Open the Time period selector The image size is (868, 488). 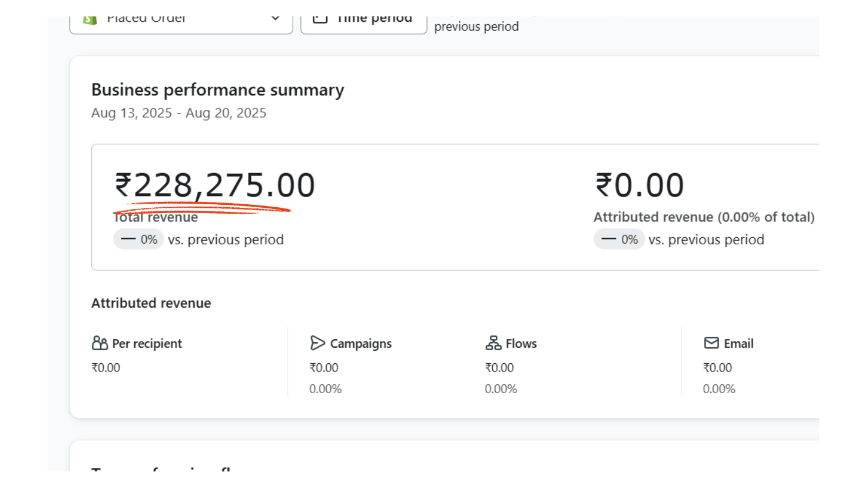(x=363, y=21)
